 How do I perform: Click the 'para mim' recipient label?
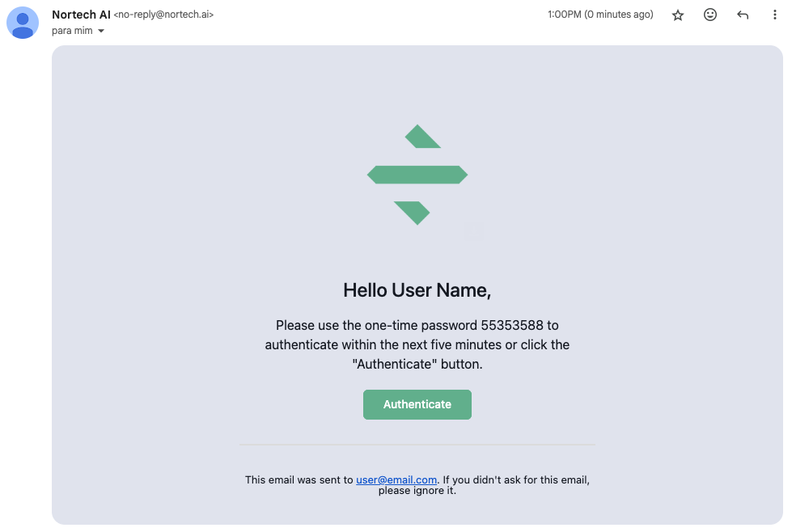pos(72,31)
